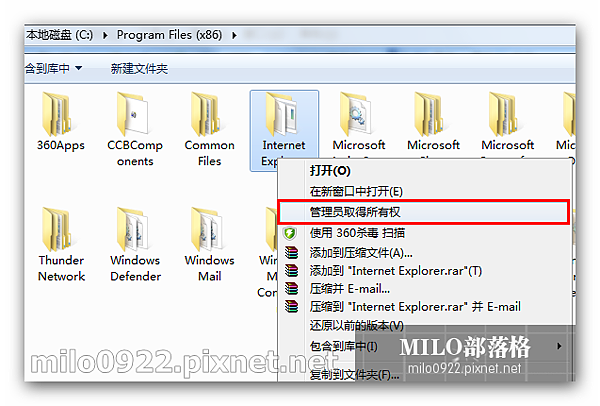The height and width of the screenshot is (406, 600).
Task: Choose 还原以前的版本(V) menu entry
Action: coord(357,326)
